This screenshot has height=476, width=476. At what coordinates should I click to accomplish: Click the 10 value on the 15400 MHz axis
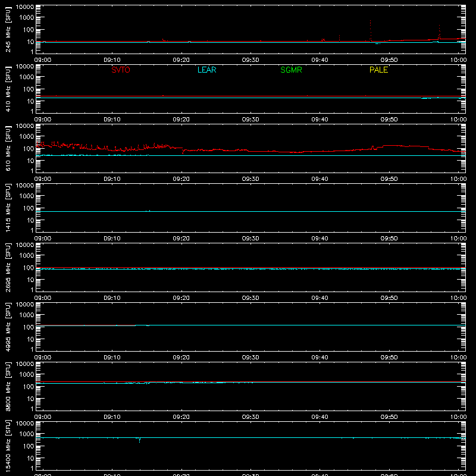pos(30,458)
